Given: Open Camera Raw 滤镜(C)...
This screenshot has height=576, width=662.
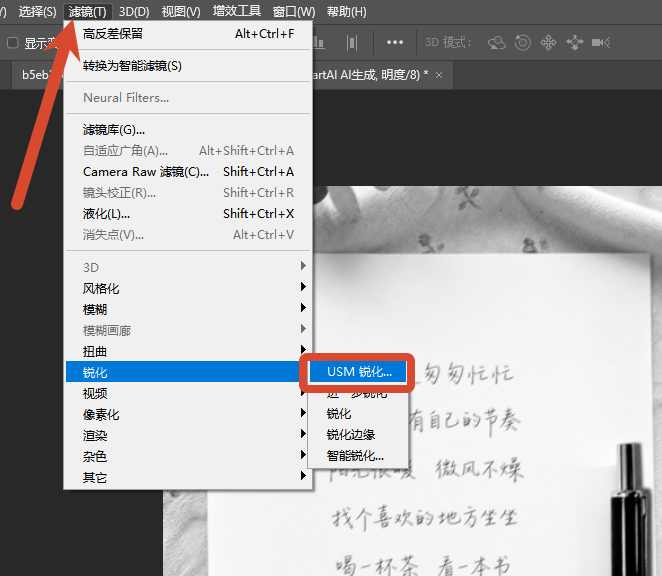Looking at the screenshot, I should click(188, 171).
